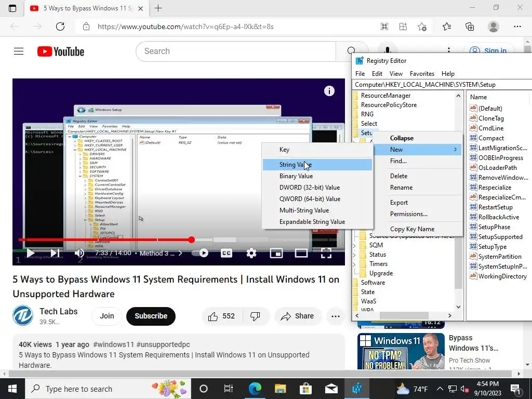
Task: Open Tech Labs channel avatar
Action: (x=23, y=315)
